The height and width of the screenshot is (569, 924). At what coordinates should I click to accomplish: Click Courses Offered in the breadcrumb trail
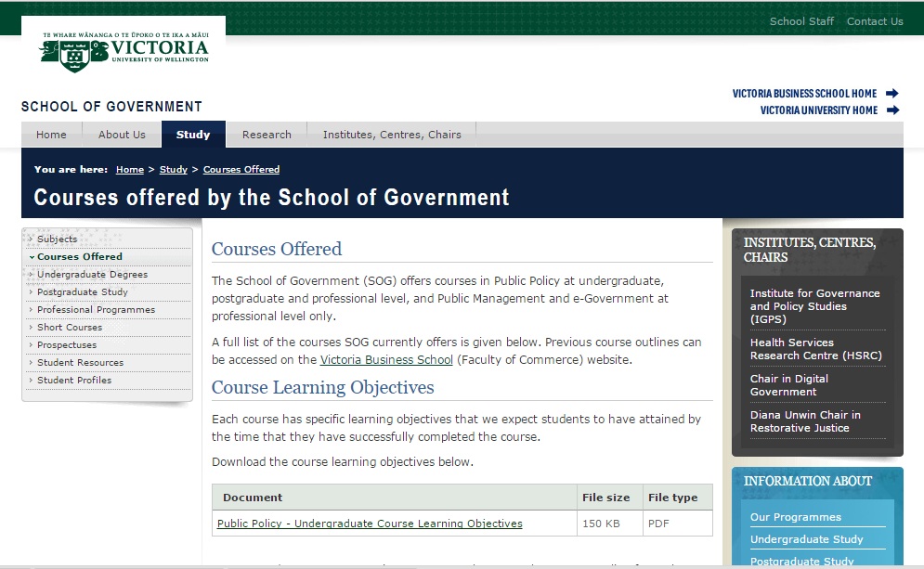(241, 170)
